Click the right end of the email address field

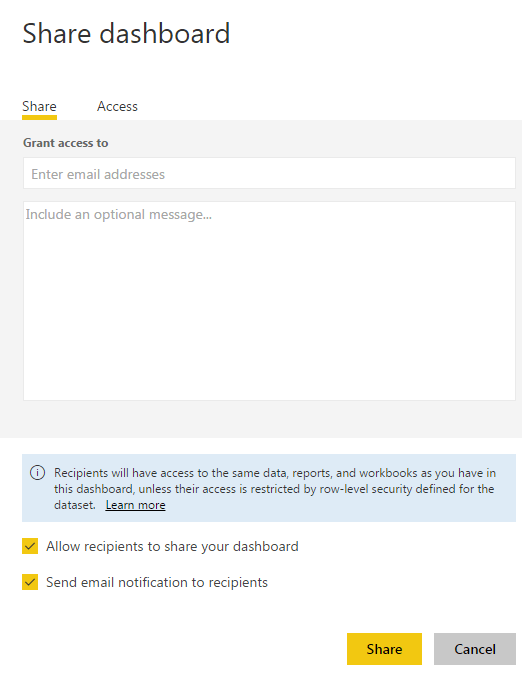point(497,173)
